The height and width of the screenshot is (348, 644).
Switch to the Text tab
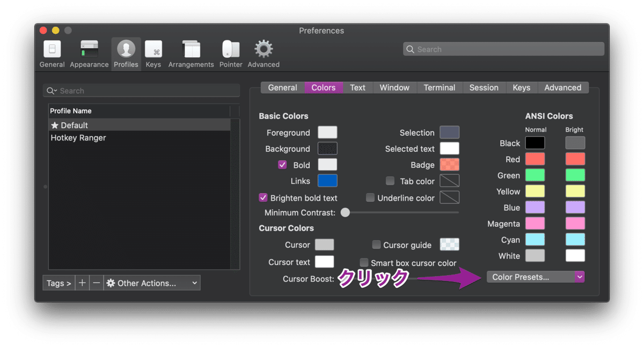click(x=358, y=87)
